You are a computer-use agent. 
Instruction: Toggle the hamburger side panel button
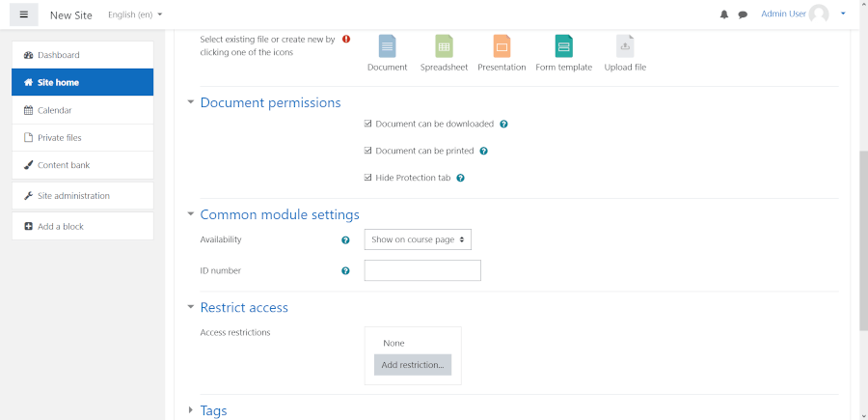click(24, 14)
